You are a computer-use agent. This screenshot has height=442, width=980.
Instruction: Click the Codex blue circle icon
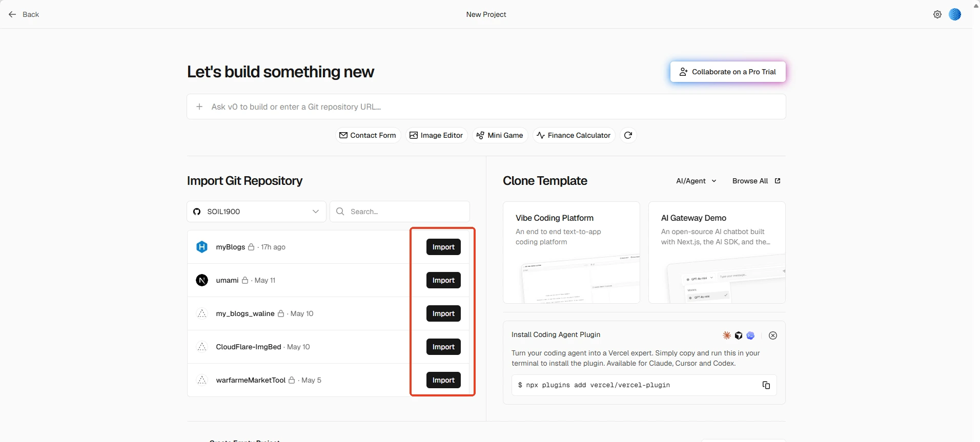(x=750, y=335)
